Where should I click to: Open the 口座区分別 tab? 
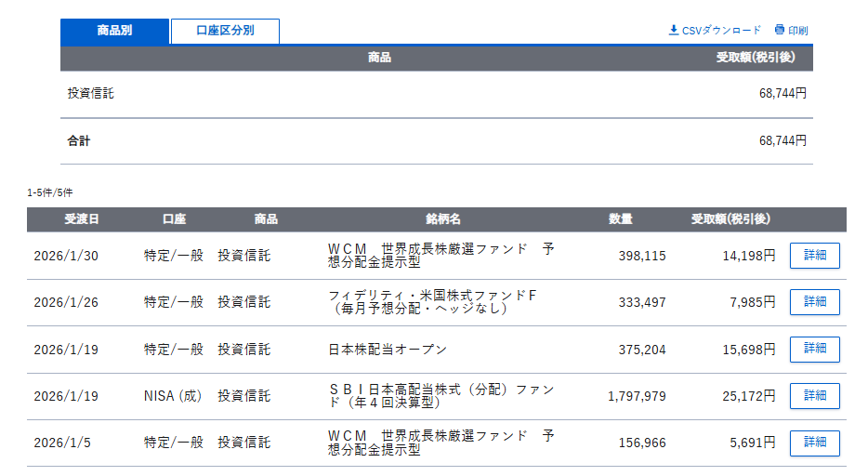[225, 31]
